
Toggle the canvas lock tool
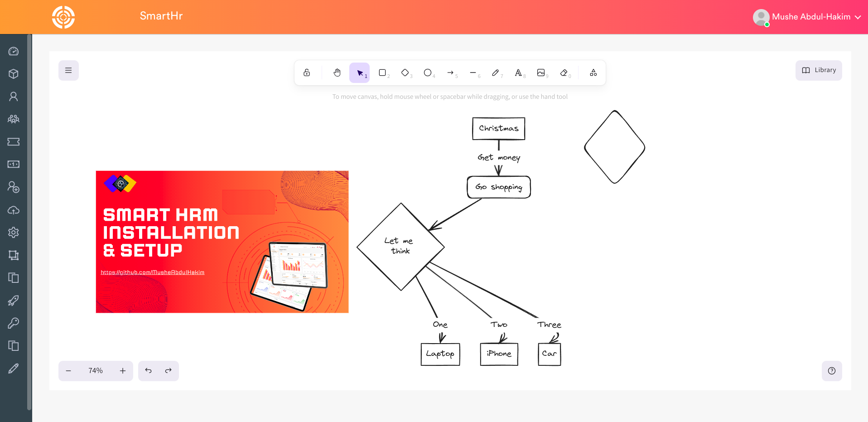point(307,73)
